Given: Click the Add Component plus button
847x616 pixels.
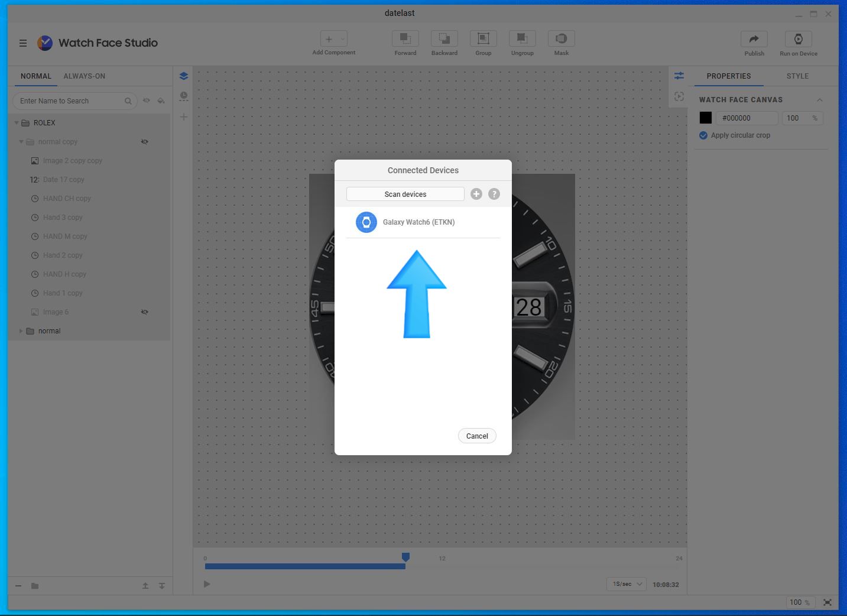Looking at the screenshot, I should tap(329, 39).
